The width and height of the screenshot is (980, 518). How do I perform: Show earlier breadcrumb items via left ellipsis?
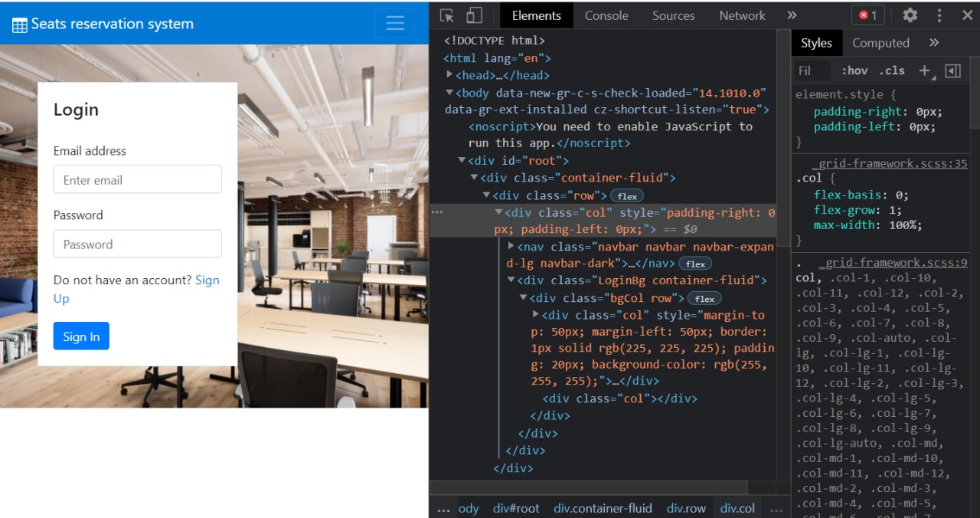[443, 509]
